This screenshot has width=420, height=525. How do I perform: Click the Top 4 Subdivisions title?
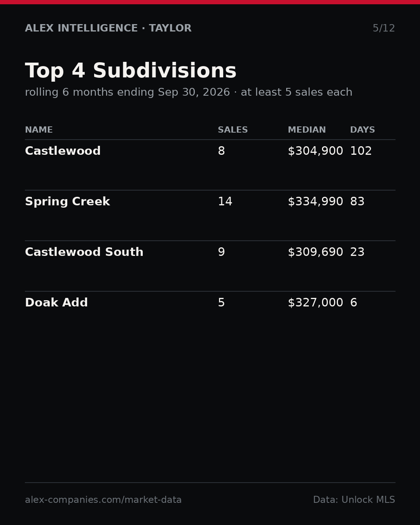pos(131,72)
